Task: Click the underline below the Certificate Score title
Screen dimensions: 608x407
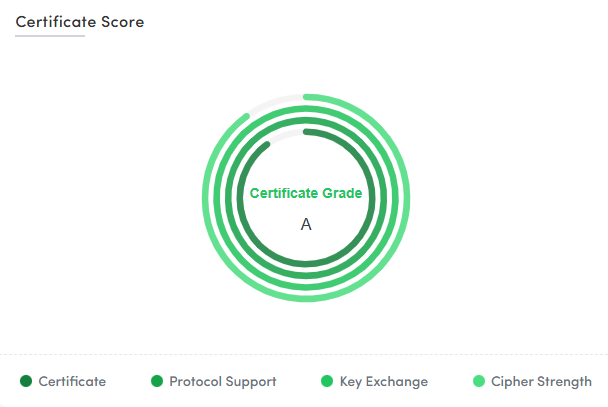Action: pyautogui.click(x=50, y=36)
